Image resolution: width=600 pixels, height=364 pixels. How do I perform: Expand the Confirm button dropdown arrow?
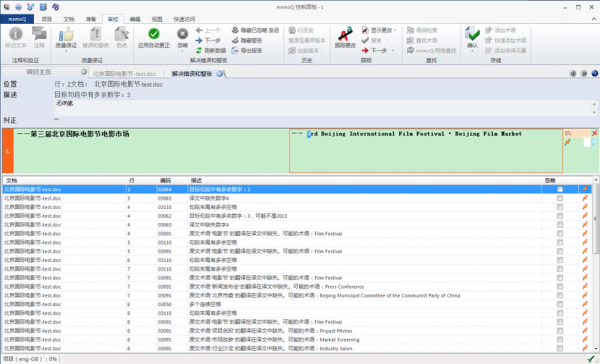pyautogui.click(x=473, y=51)
